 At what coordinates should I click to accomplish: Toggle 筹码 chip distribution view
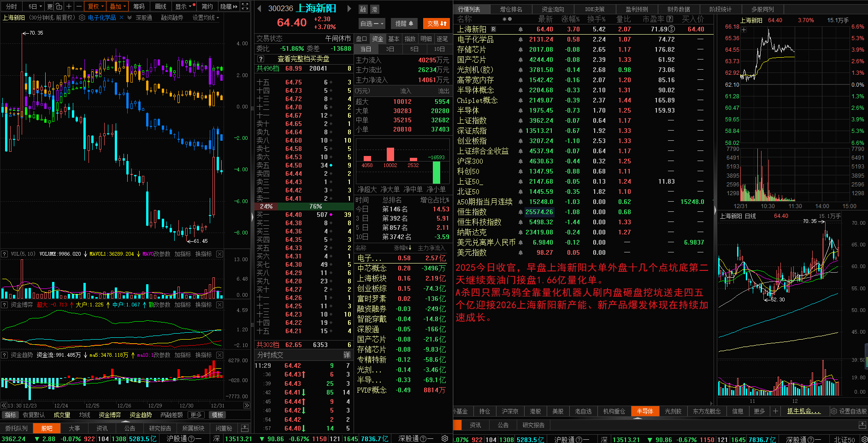click(139, 6)
